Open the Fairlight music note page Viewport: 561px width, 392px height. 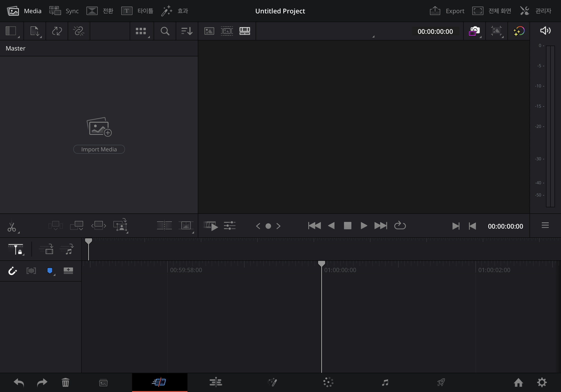[x=385, y=382]
